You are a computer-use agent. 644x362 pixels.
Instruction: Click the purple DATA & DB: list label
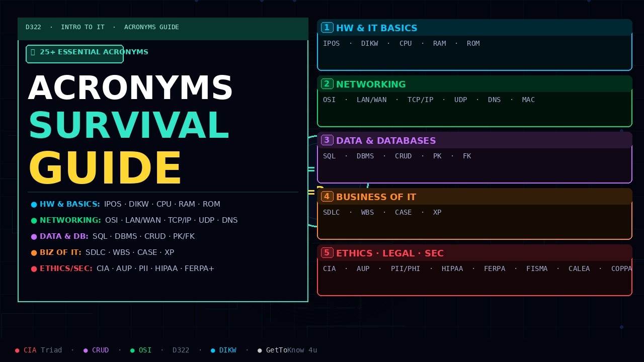(64, 236)
